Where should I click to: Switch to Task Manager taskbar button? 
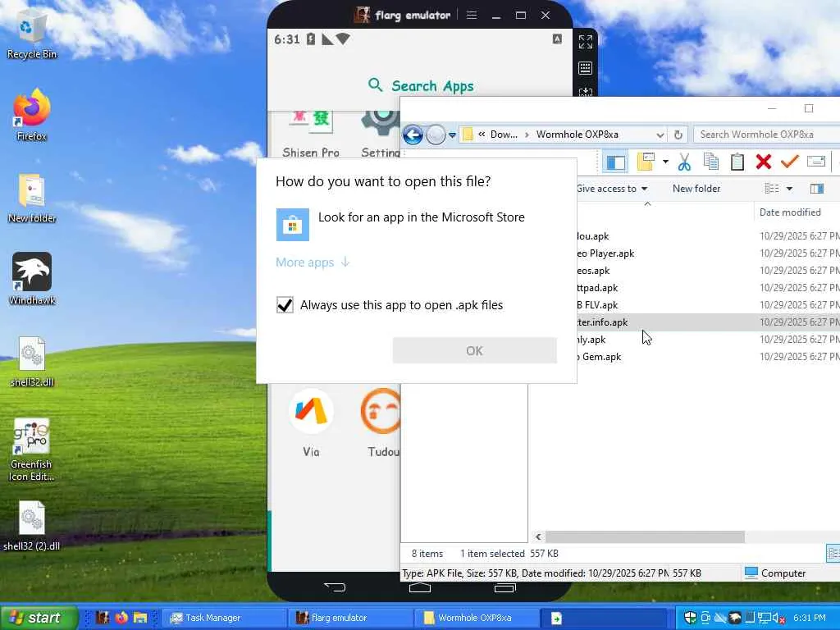tap(223, 618)
